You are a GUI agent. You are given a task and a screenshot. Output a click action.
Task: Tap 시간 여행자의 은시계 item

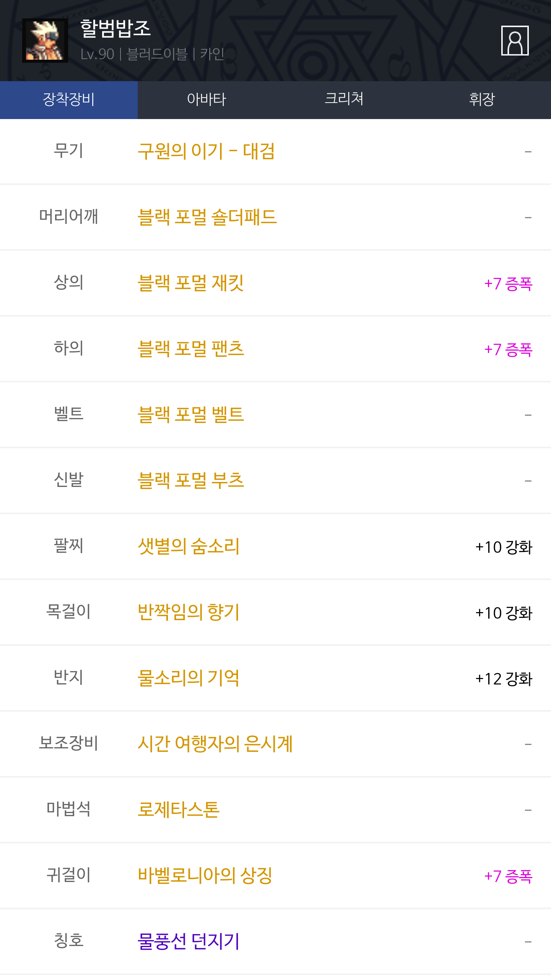coord(215,744)
